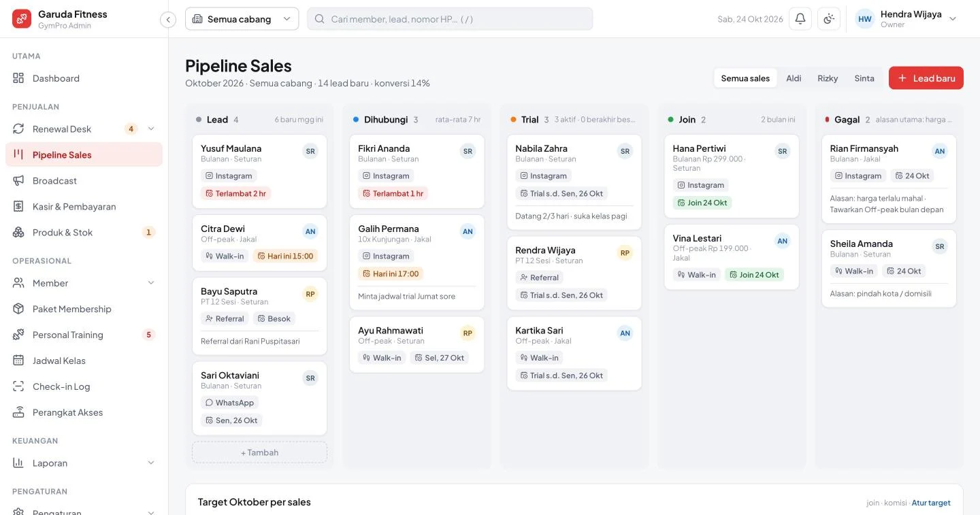Click the Garuda Fitness logo icon
This screenshot has height=515, width=980.
point(22,19)
